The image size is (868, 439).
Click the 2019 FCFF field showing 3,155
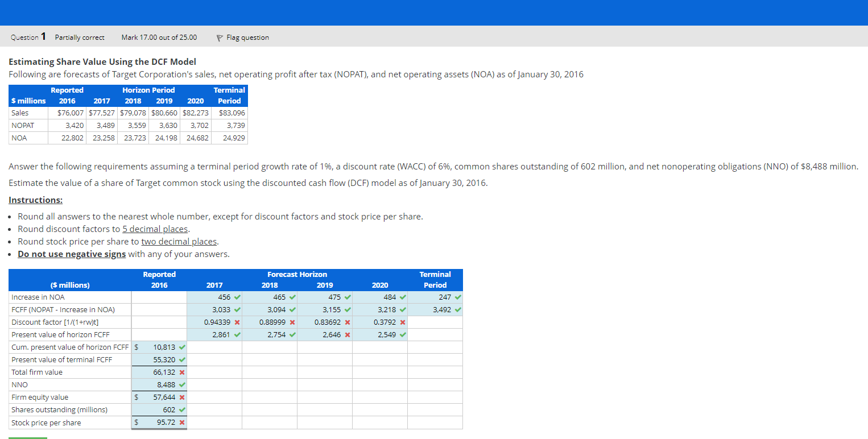point(325,309)
